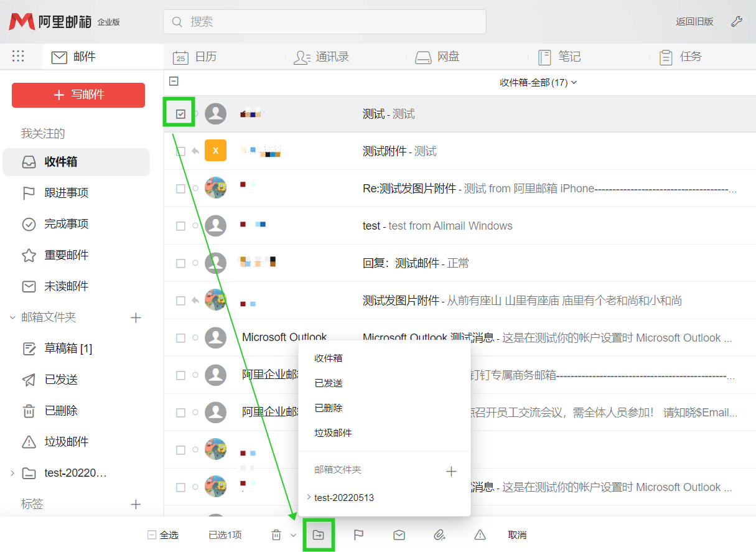Report spam with the warning triangle icon
Image resolution: width=756 pixels, height=552 pixels.
(x=479, y=534)
